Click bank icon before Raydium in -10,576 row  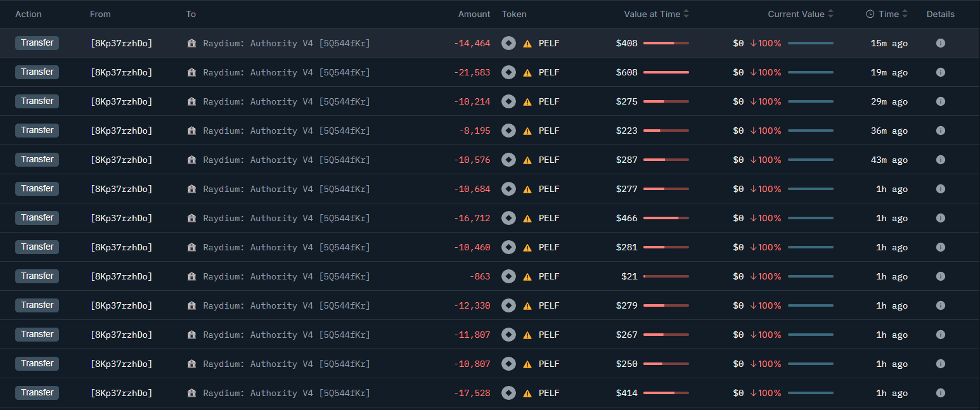(x=192, y=160)
